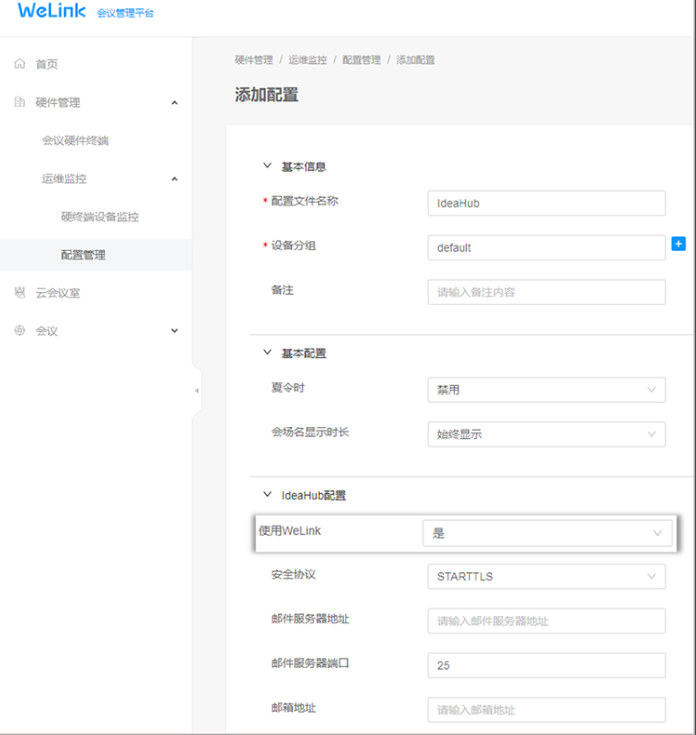Image resolution: width=696 pixels, height=735 pixels.
Task: Open the 夏令时 dropdown
Action: 546,390
